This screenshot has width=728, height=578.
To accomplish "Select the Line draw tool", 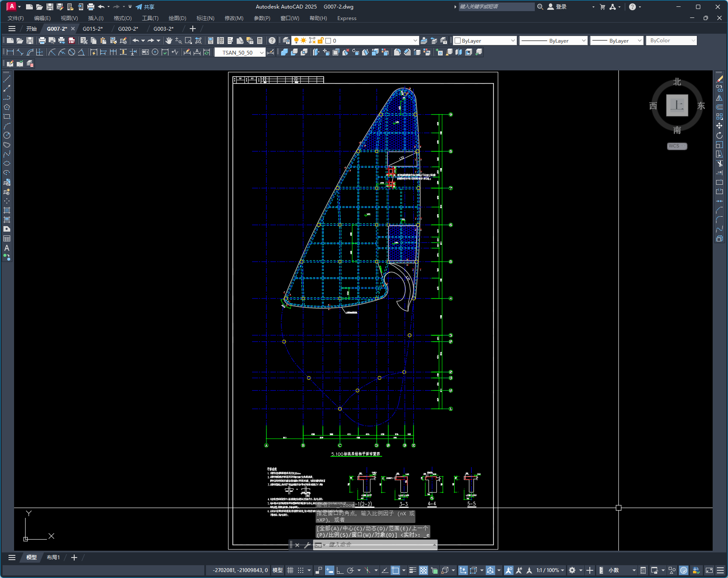I will (7, 79).
